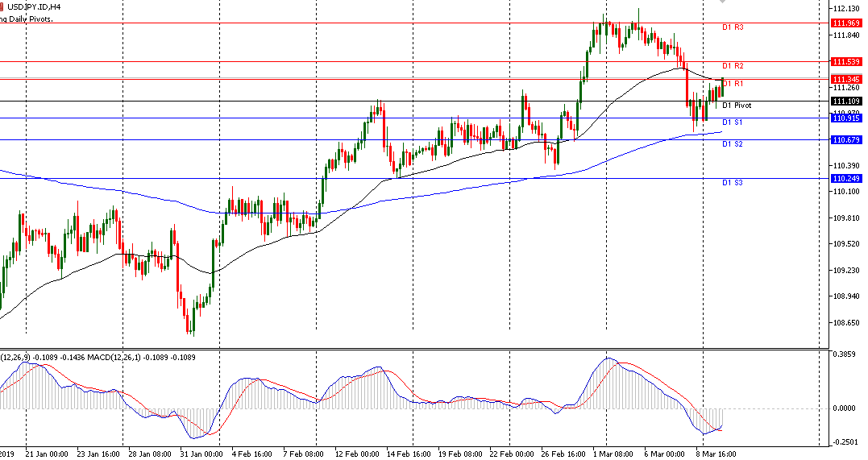Select the red 111.345 price tag
The height and width of the screenshot is (460, 868).
(846, 80)
